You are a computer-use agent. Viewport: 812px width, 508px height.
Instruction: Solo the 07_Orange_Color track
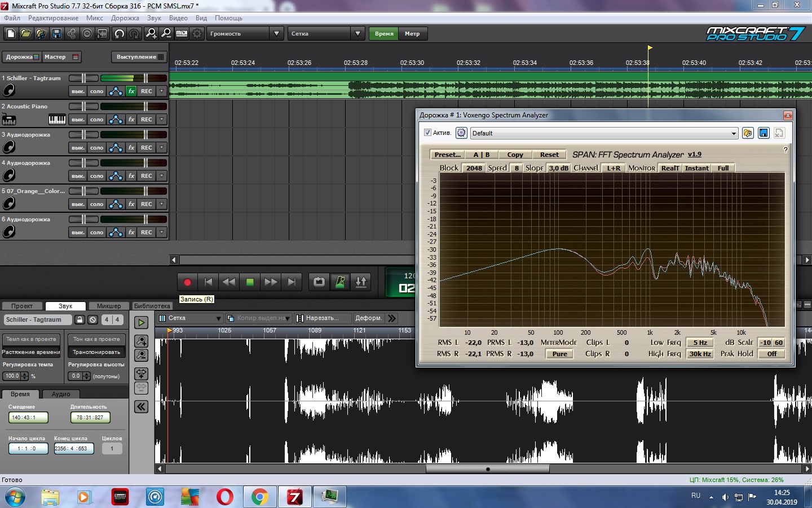coord(96,204)
